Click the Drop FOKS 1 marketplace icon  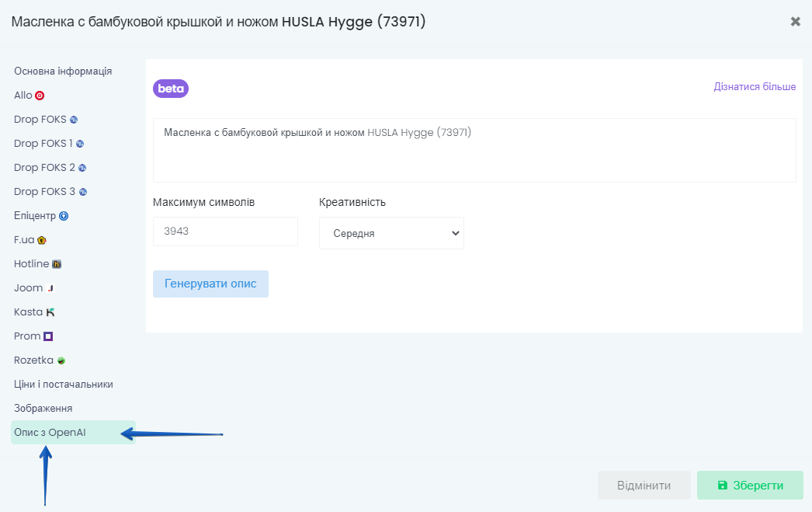point(80,144)
